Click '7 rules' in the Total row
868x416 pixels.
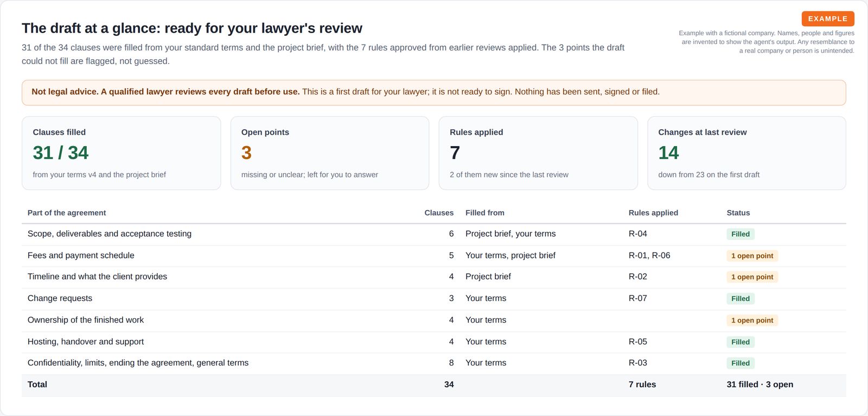click(x=642, y=385)
